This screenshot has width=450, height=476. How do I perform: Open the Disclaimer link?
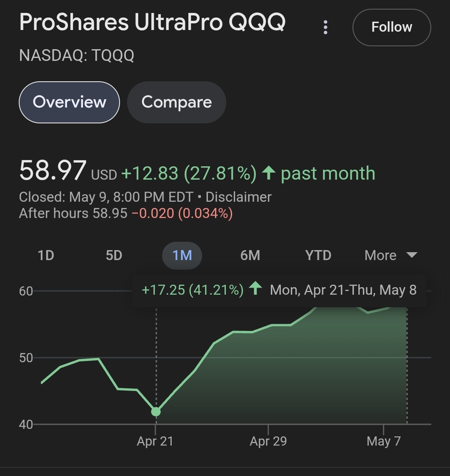(x=238, y=197)
